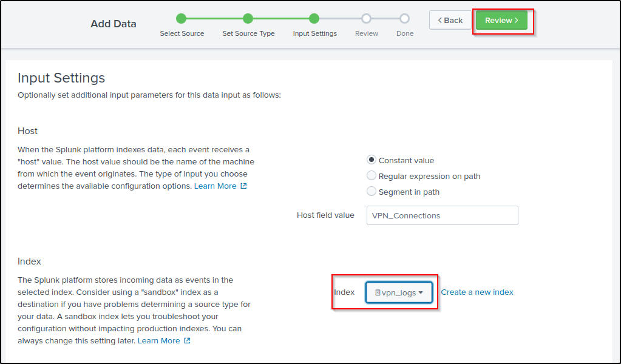The height and width of the screenshot is (364, 621).
Task: Click the Host field value text box
Action: 442,215
